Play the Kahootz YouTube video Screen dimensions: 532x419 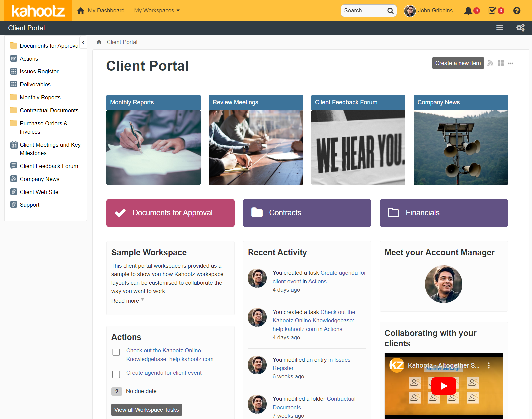[444, 386]
